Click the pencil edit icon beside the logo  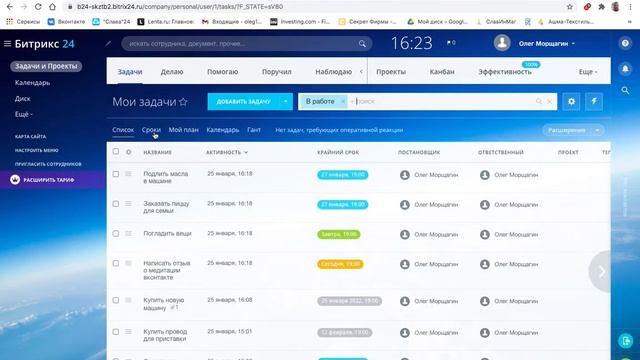pos(108,43)
